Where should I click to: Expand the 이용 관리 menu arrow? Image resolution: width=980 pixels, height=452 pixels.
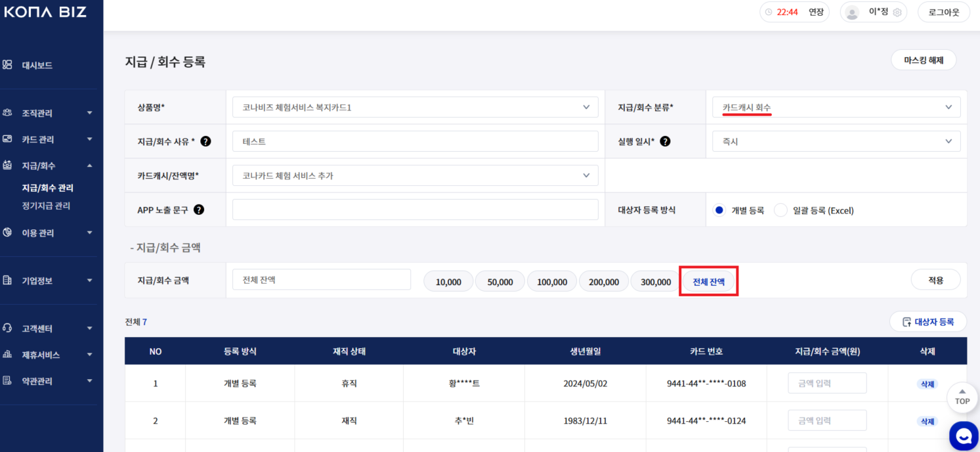(x=90, y=233)
